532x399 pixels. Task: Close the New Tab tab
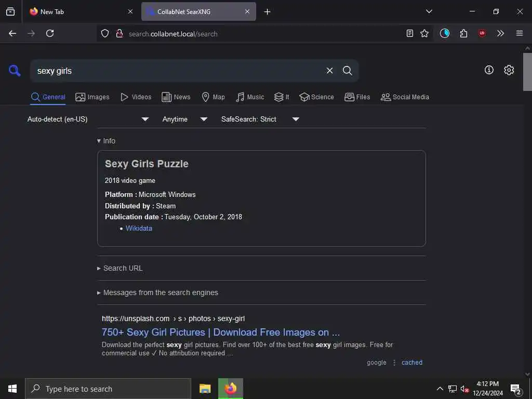tap(130, 11)
